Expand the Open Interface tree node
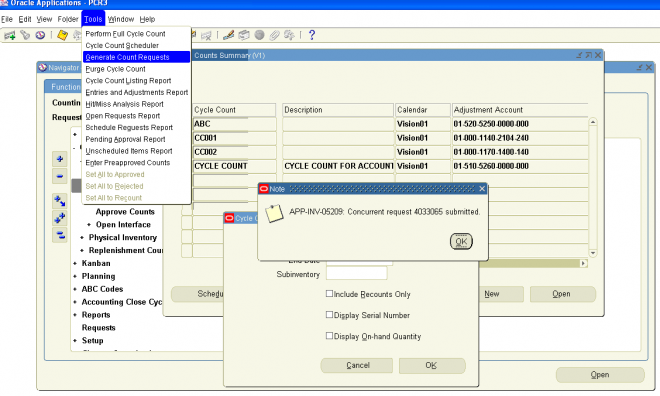The width and height of the screenshot is (660, 396). (89, 225)
